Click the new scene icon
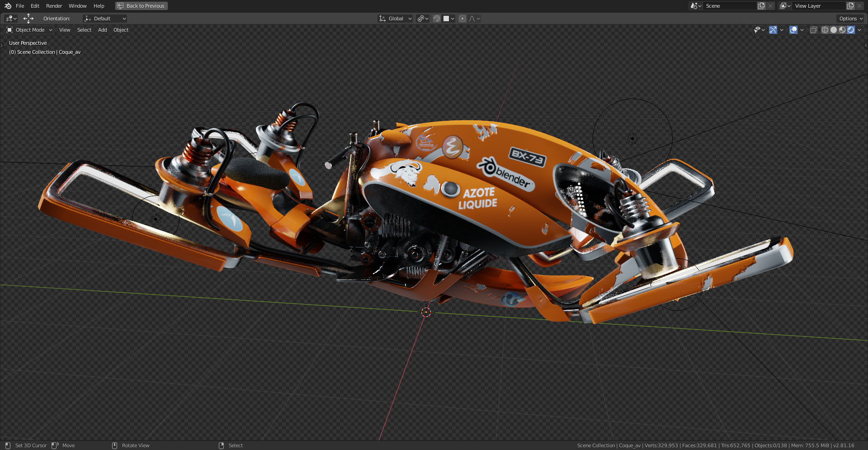The image size is (868, 450). 761,6
